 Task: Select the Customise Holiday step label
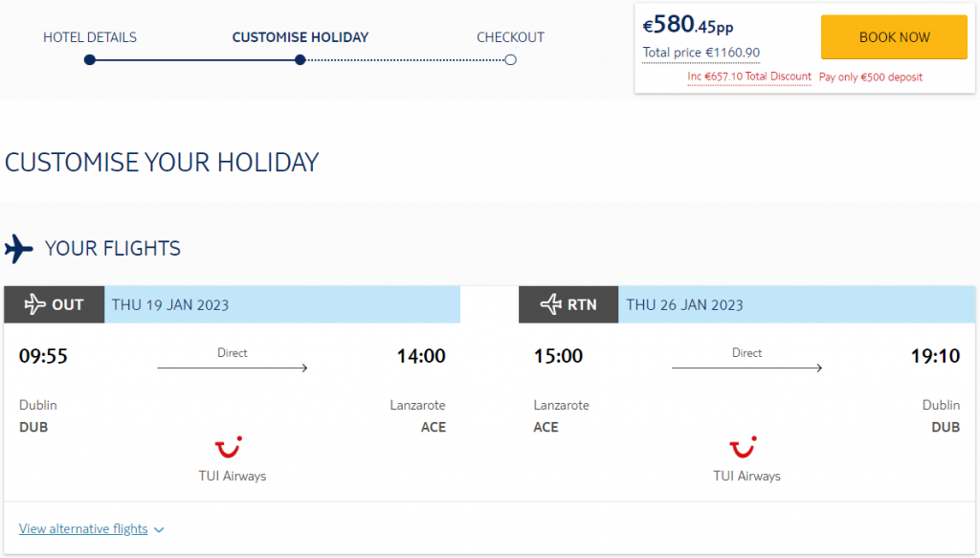coord(300,37)
